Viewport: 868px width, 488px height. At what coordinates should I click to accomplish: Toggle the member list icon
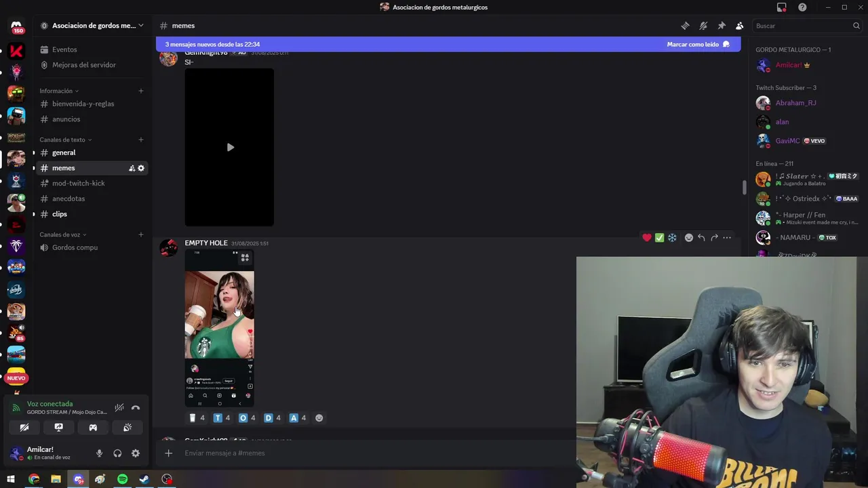click(739, 26)
